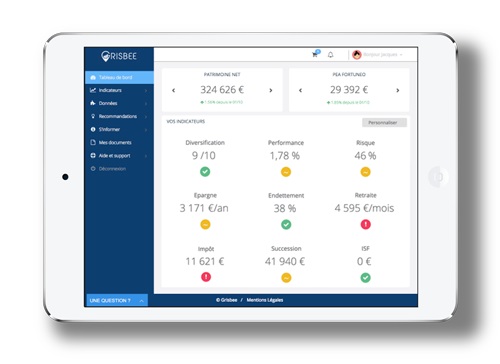Click the Grisbee logo
The image size is (500, 364).
click(119, 56)
